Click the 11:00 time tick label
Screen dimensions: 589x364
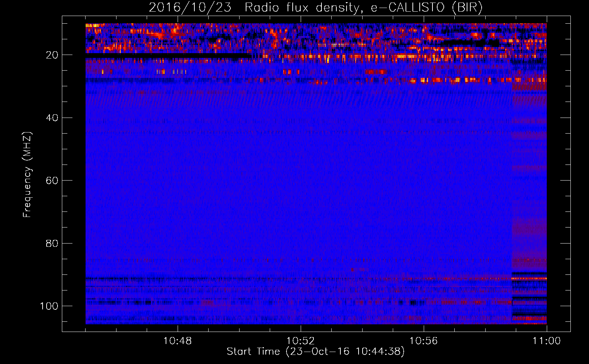point(546,341)
